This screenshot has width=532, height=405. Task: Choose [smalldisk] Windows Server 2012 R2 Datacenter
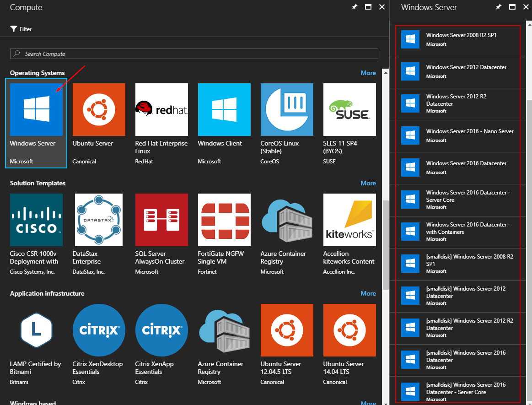(458, 328)
